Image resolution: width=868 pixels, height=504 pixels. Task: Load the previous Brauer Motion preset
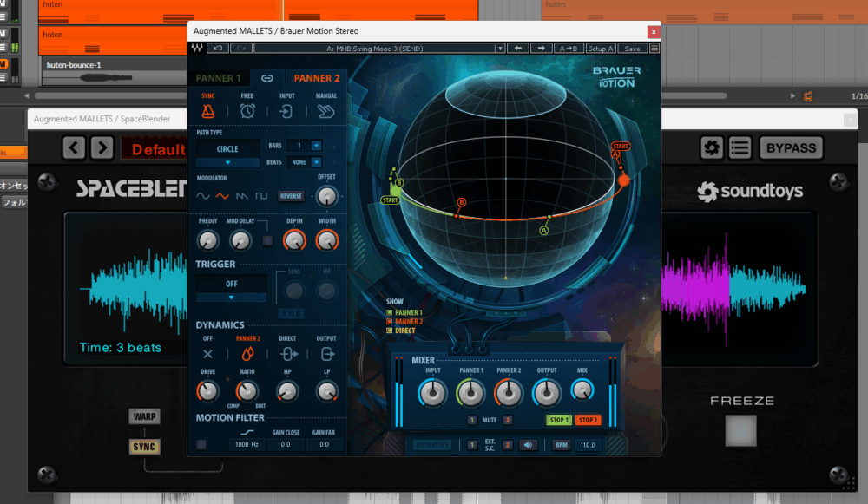[518, 49]
